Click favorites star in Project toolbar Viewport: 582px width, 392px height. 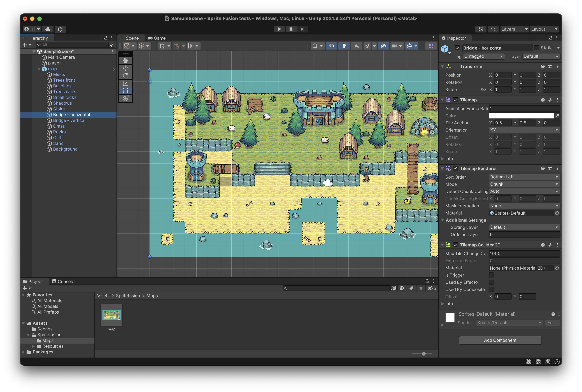(x=421, y=288)
